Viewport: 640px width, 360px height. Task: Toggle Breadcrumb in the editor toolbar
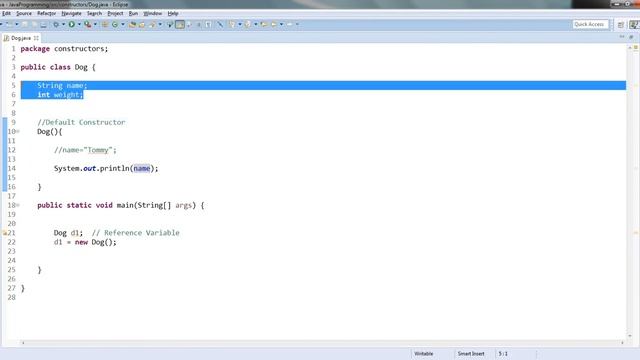170,24
